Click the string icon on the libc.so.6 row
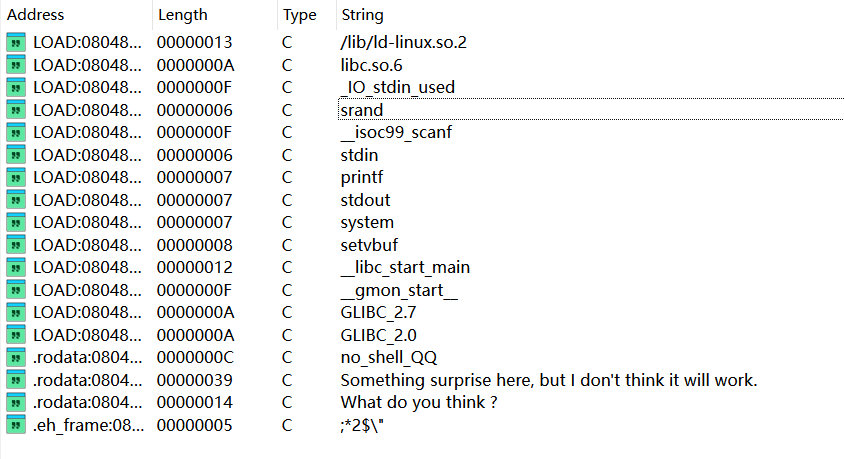 16,65
